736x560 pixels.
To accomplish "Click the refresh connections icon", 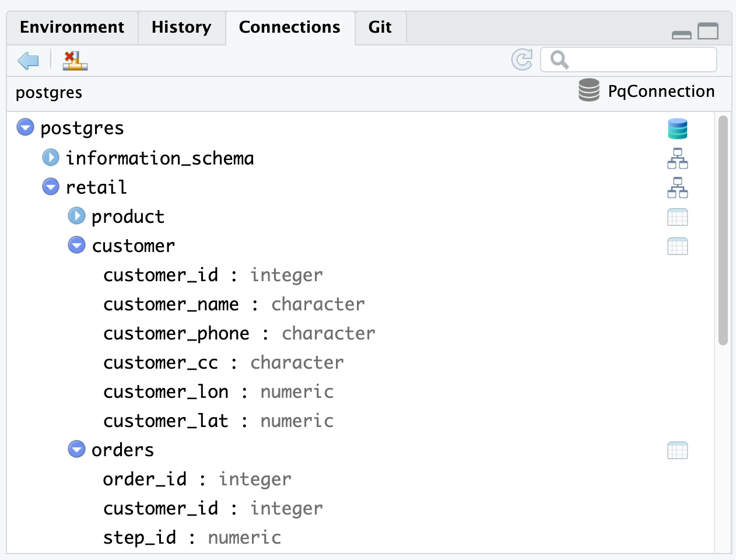I will coord(522,59).
